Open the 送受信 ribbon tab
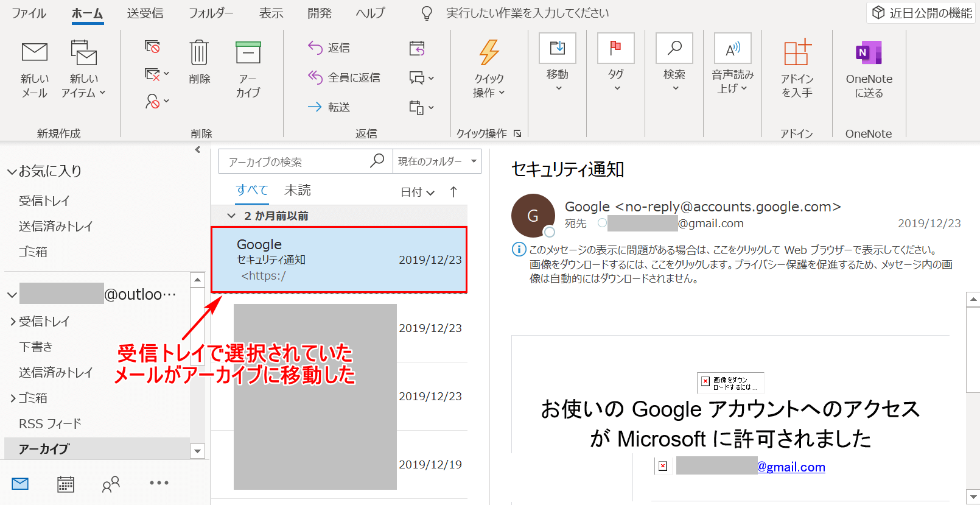Screen dimensions: 980x505 coord(145,13)
